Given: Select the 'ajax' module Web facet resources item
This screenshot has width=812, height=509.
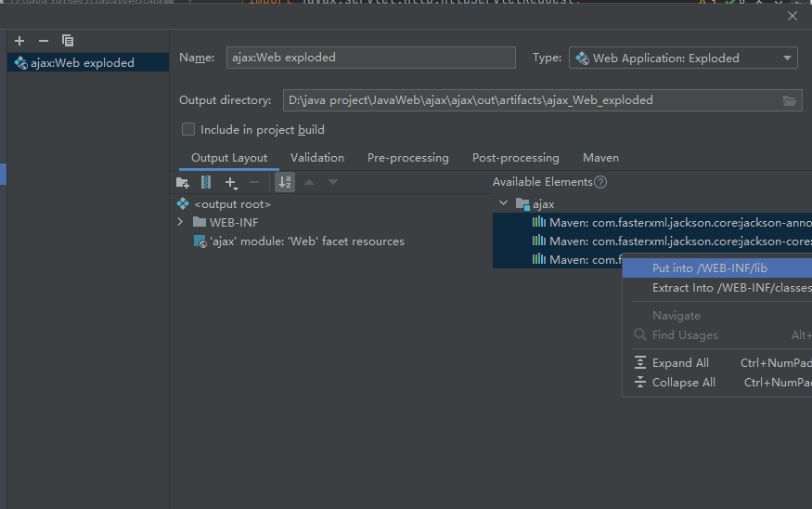Looking at the screenshot, I should (x=306, y=241).
